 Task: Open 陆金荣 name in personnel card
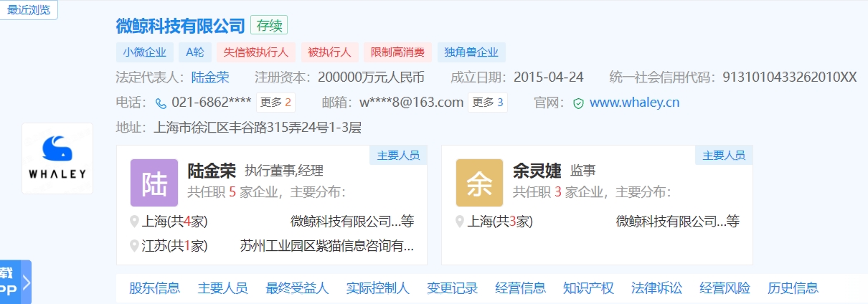pyautogui.click(x=212, y=171)
